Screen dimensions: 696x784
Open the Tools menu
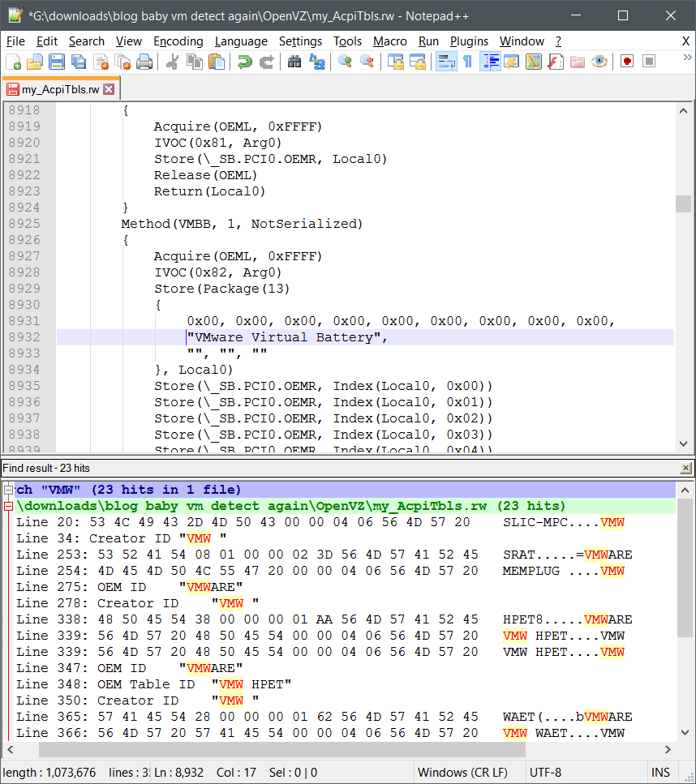347,41
